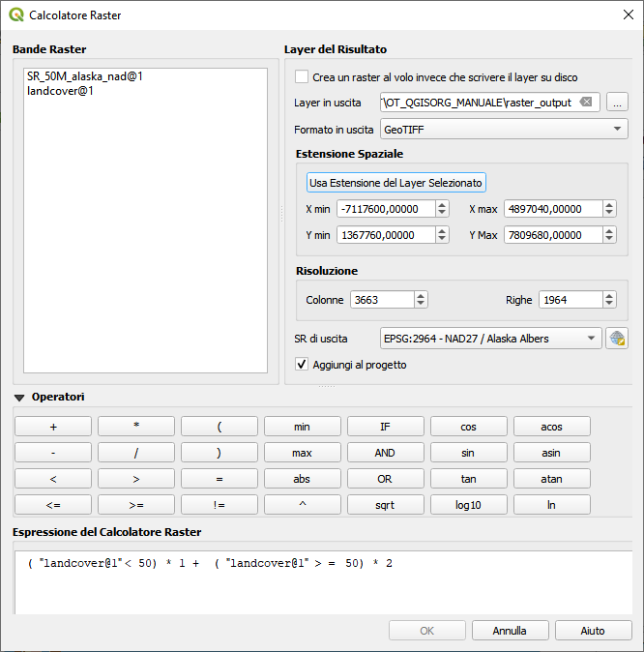Click the Y min value field
The width and height of the screenshot is (644, 652).
[x=386, y=235]
